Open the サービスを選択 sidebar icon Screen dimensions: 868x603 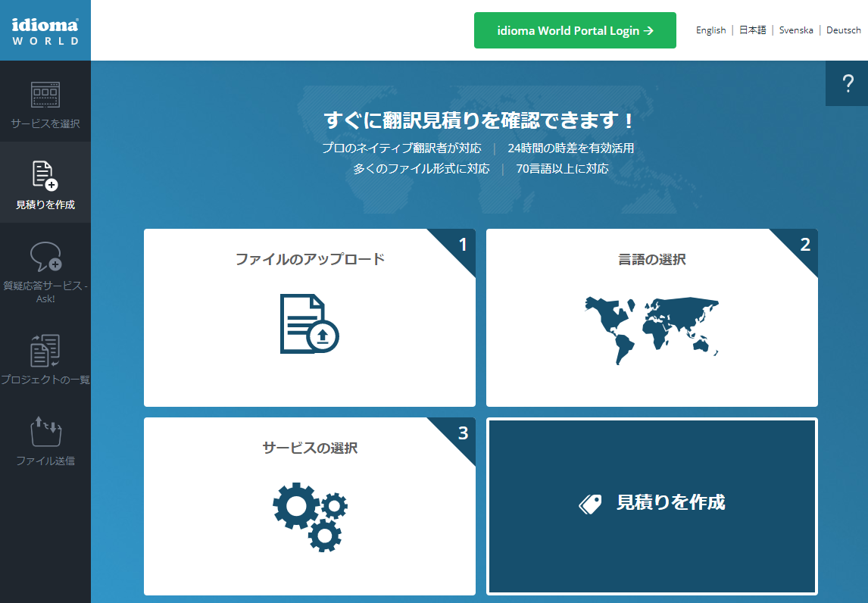45,95
